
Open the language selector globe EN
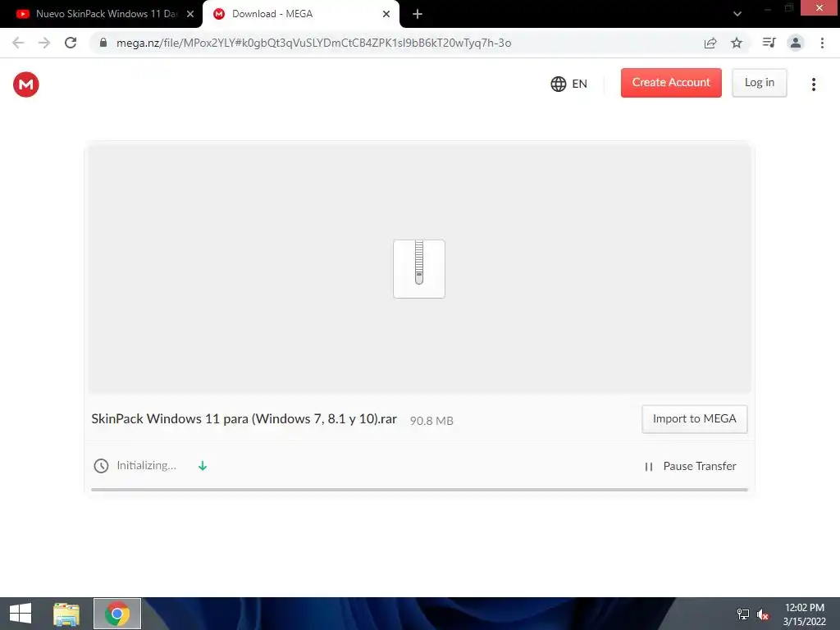click(569, 84)
